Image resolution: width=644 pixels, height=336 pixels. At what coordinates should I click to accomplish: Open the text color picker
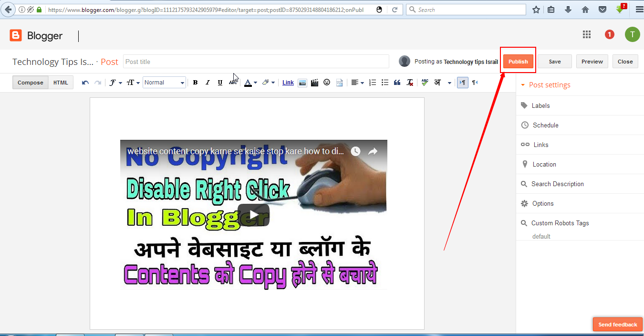pyautogui.click(x=250, y=83)
